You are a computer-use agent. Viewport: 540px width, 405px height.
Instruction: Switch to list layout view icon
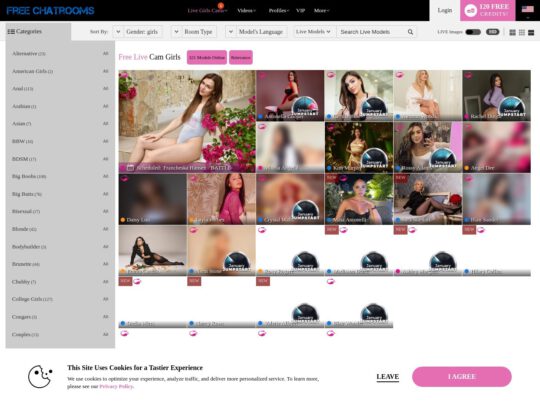coord(531,32)
